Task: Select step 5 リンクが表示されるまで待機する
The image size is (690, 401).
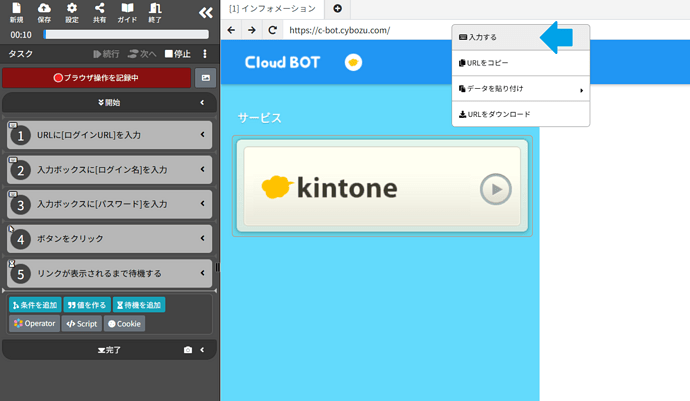Action: coord(109,273)
